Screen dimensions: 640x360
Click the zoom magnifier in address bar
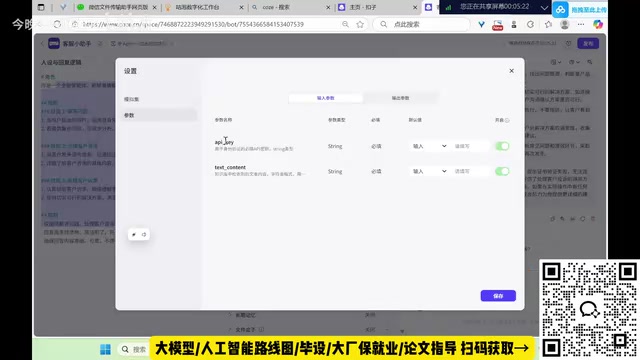click(x=345, y=24)
